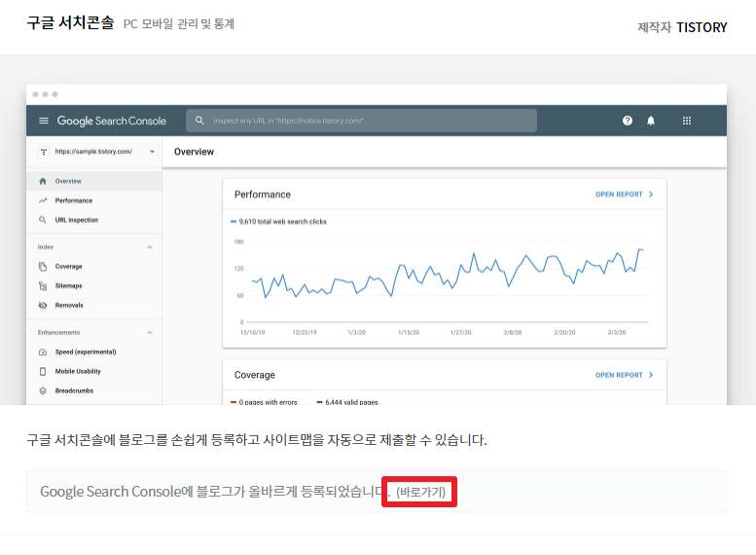Screen dimensions: 756x555
Task: Click the Coverage card heading
Action: click(x=255, y=375)
